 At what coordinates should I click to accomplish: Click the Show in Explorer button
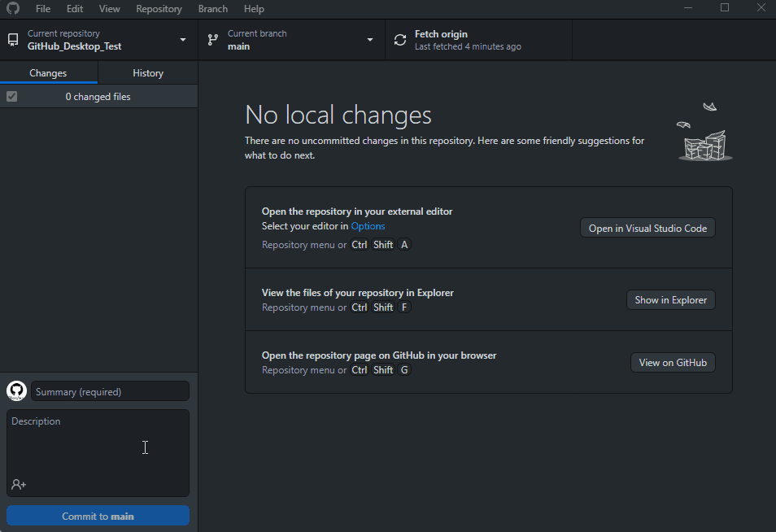click(670, 300)
